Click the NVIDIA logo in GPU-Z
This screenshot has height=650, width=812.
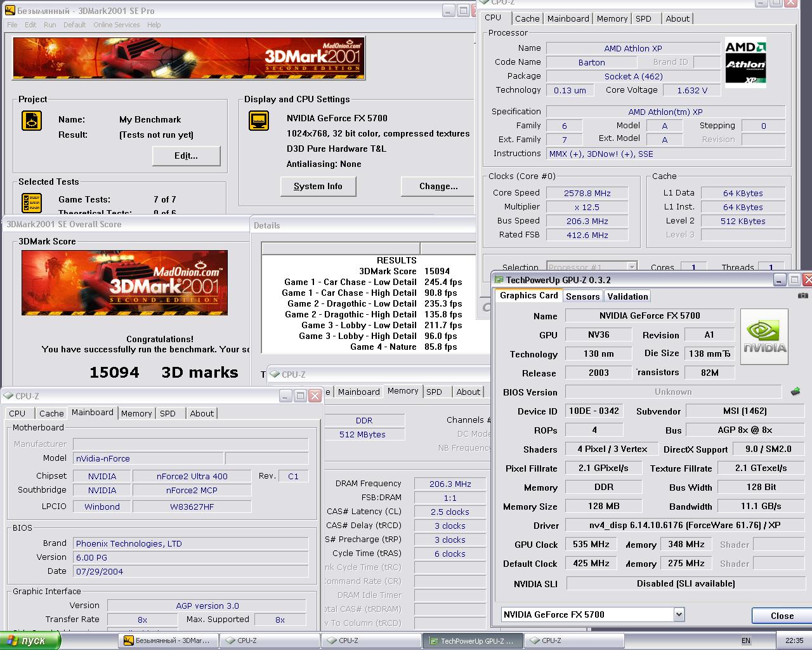[764, 336]
